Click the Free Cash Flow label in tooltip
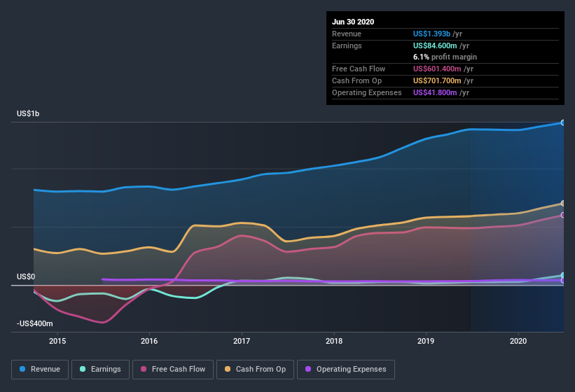Viewport: 575px width, 392px height. coord(359,69)
